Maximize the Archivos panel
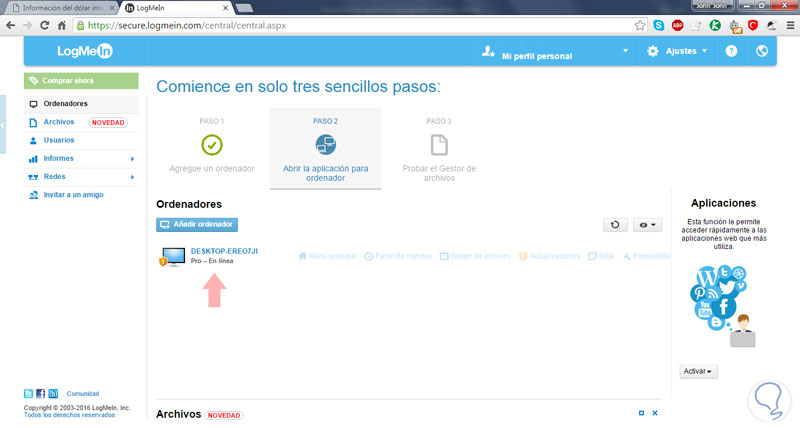The height and width of the screenshot is (428, 800). coord(641,413)
